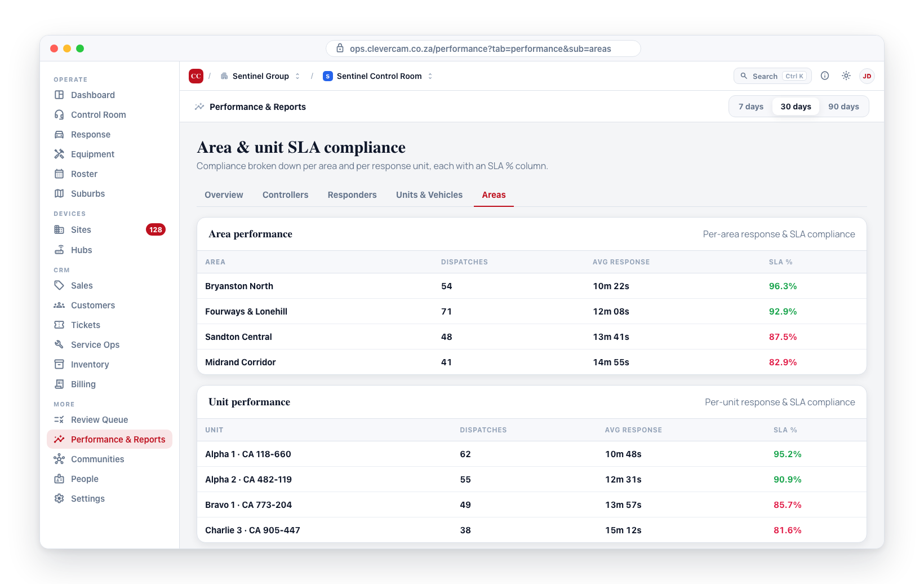The width and height of the screenshot is (924, 584).
Task: Expand the Sentinel Control Room switcher
Action: point(378,76)
